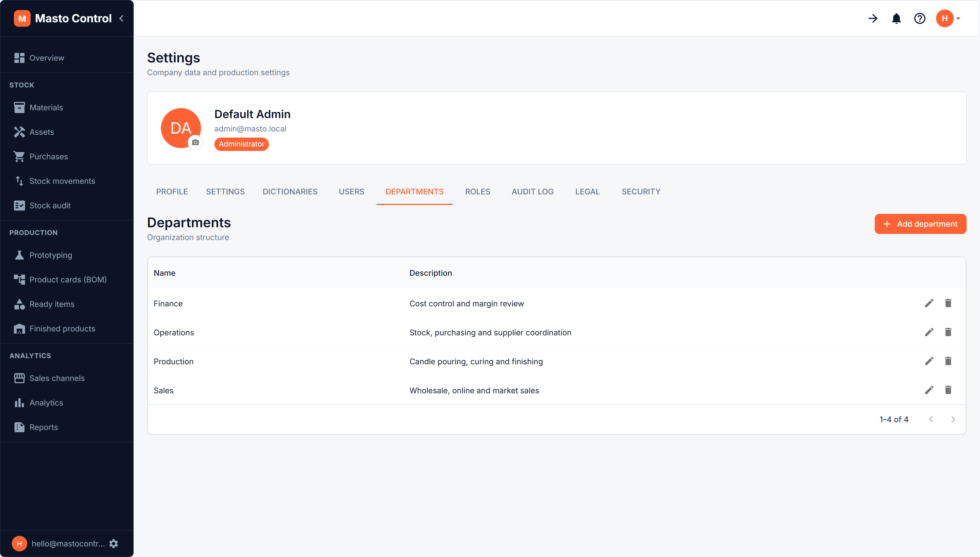Switch to the Audit Log tab
Screen dimensions: 980x557
(533, 192)
